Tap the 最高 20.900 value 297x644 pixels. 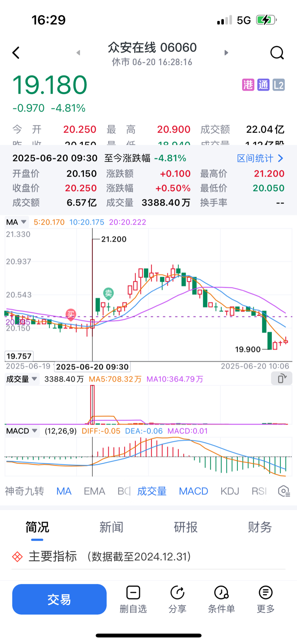tap(174, 129)
